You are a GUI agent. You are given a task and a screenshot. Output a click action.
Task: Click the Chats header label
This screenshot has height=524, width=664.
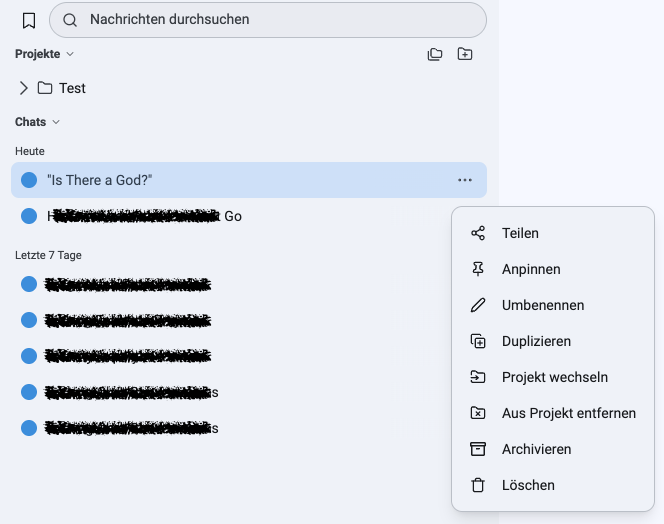point(30,122)
